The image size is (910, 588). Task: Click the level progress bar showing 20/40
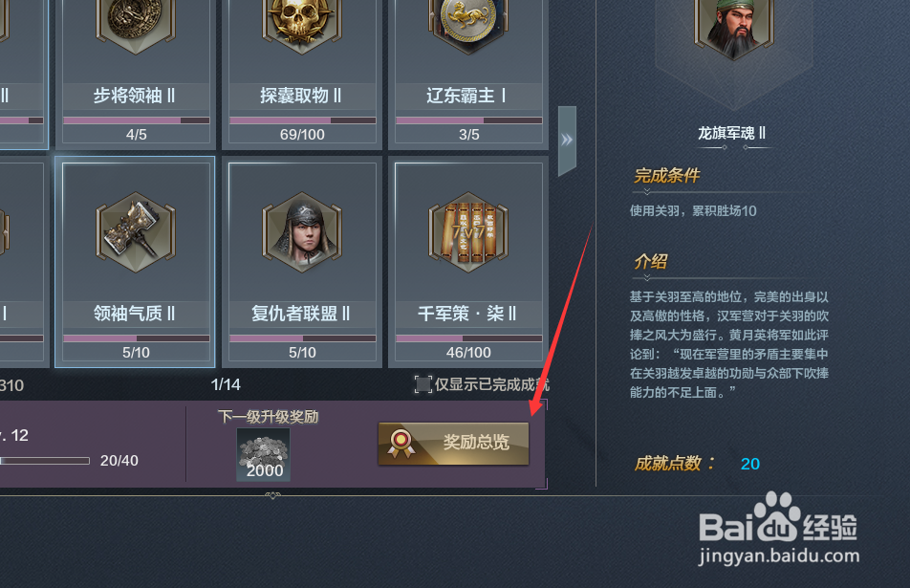[45, 461]
